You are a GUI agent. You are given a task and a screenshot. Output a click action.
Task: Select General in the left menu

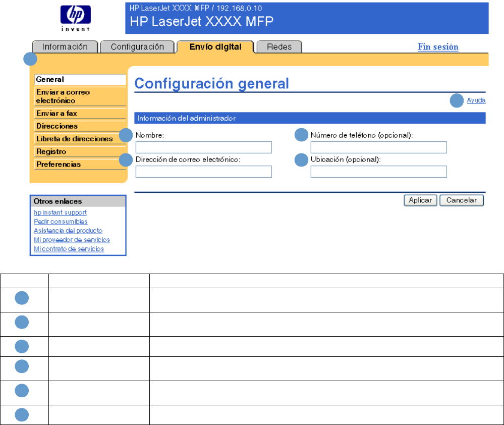(80, 79)
